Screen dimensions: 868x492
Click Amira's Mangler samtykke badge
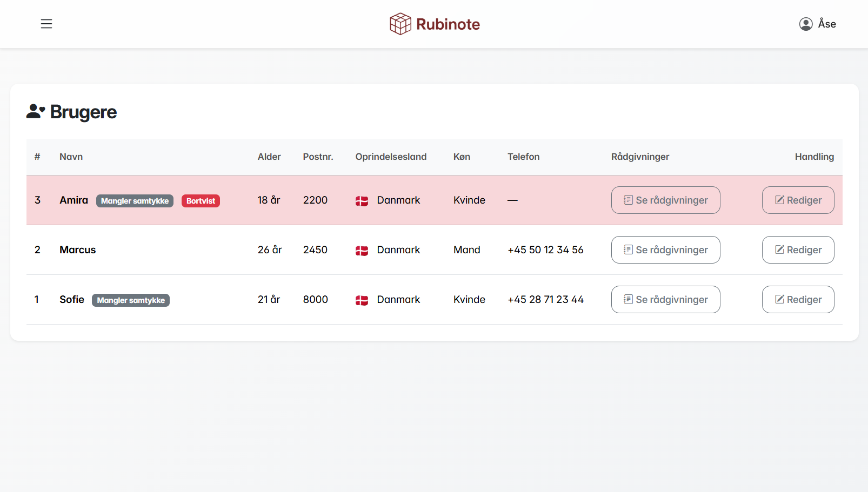(x=135, y=201)
